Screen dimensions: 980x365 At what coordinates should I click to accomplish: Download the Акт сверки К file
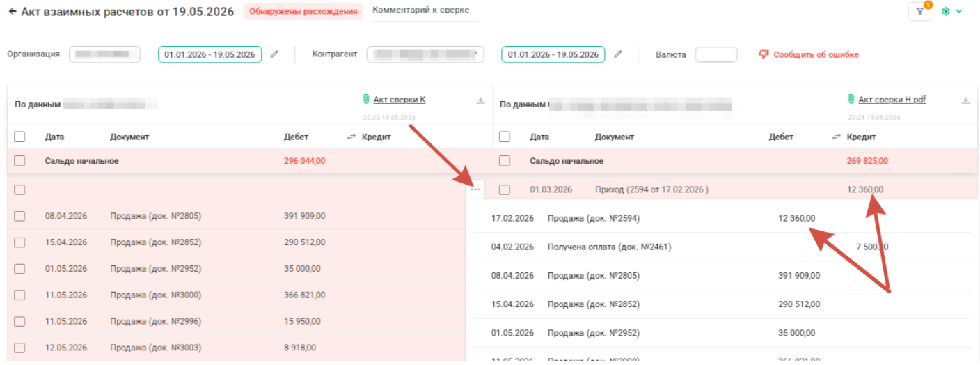tap(480, 100)
